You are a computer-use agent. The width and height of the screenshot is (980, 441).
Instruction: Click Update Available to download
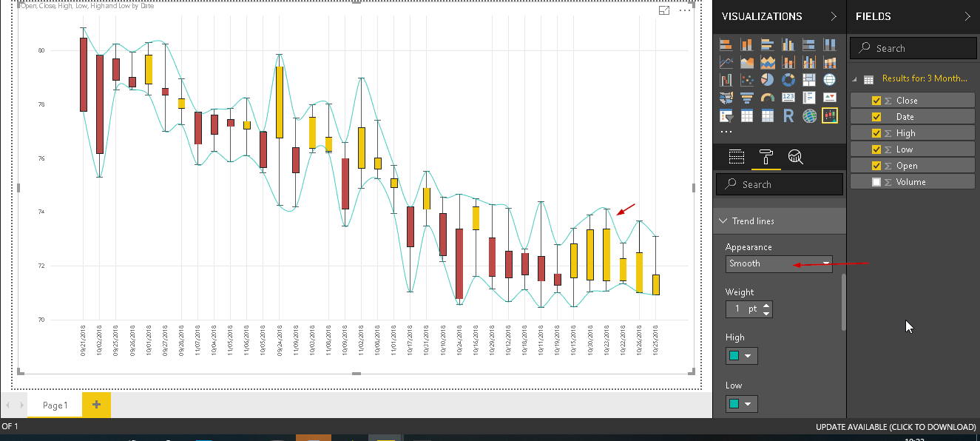(896, 427)
